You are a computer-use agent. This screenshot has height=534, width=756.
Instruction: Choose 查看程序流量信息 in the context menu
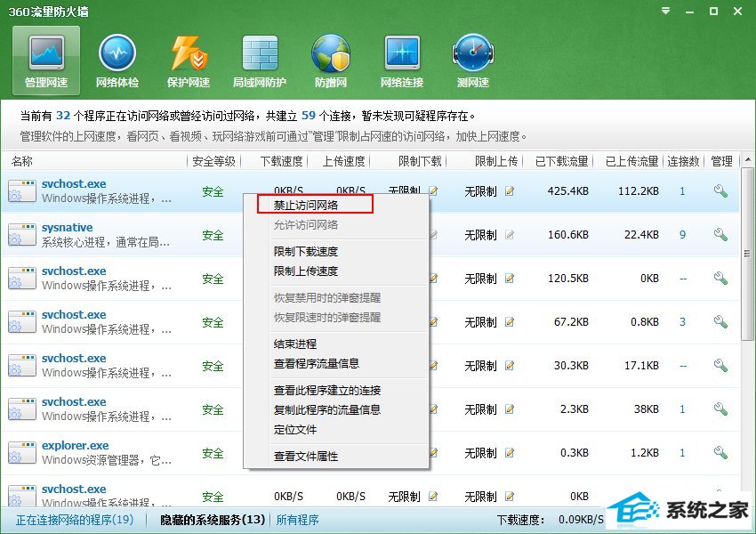pos(317,364)
